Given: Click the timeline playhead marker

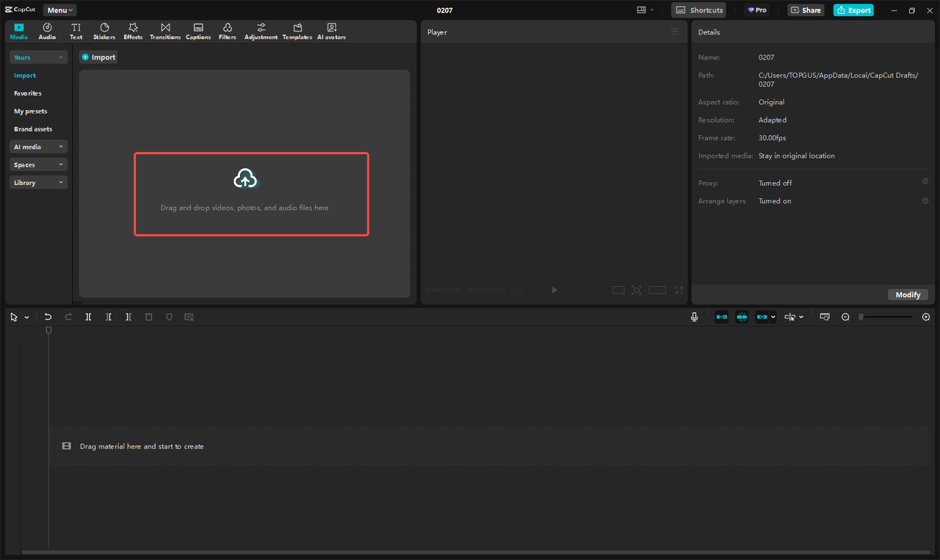Looking at the screenshot, I should 49,330.
